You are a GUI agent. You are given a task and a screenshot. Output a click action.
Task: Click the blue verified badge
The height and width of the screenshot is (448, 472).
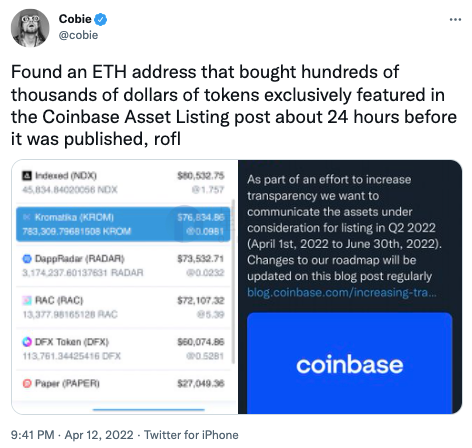100,19
